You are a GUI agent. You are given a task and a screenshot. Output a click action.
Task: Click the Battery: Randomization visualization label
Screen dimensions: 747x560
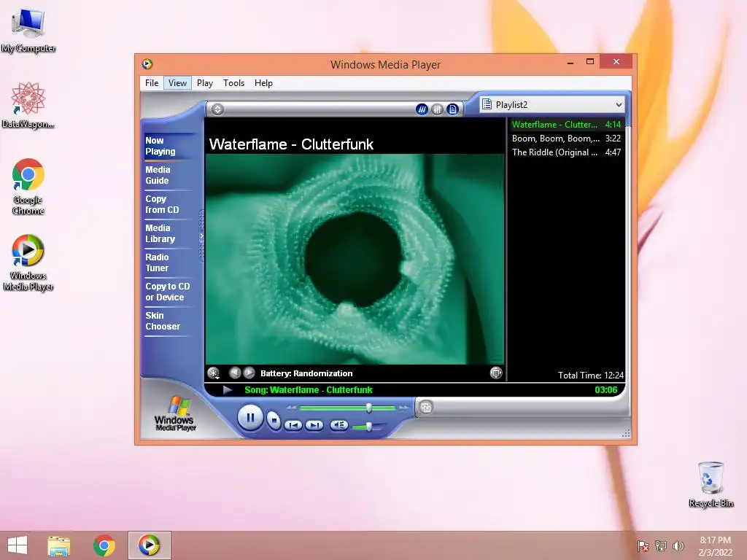coord(306,373)
